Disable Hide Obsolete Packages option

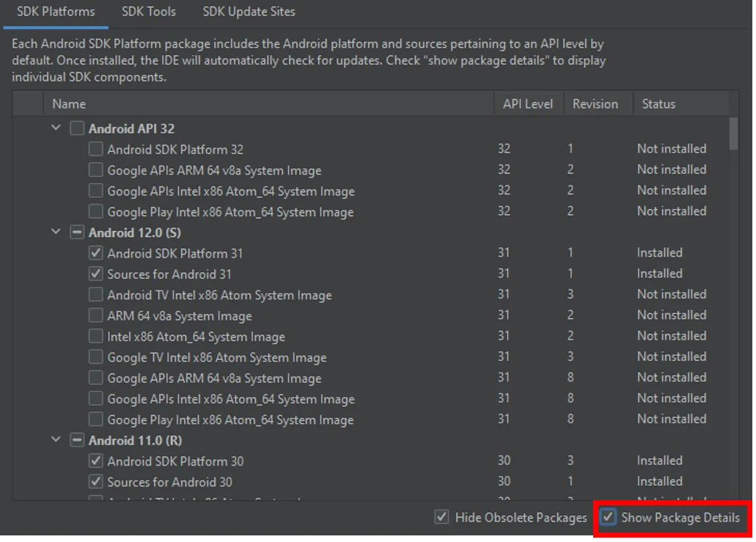441,518
